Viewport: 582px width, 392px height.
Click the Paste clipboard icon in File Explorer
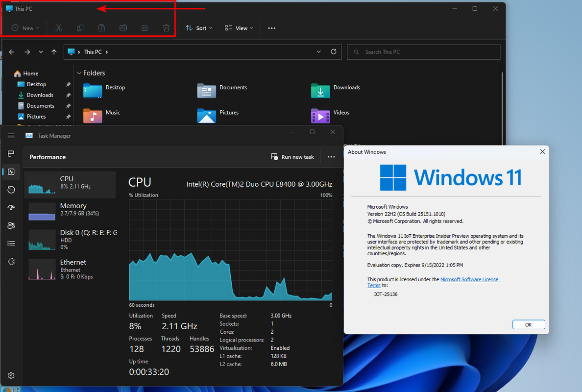(x=102, y=28)
